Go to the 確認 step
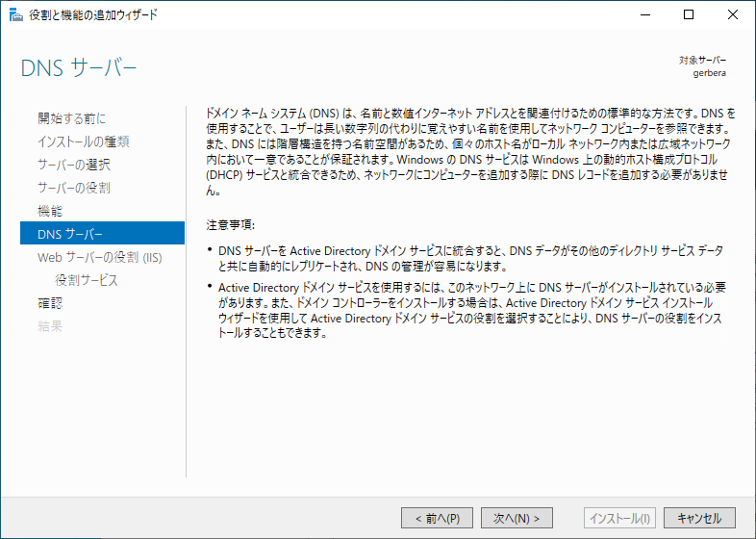 click(50, 303)
